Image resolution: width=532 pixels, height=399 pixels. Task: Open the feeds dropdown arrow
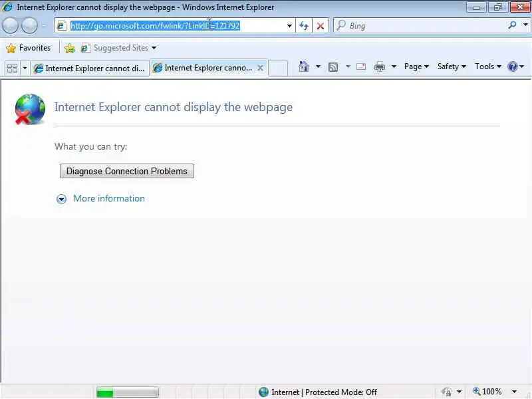(348, 66)
